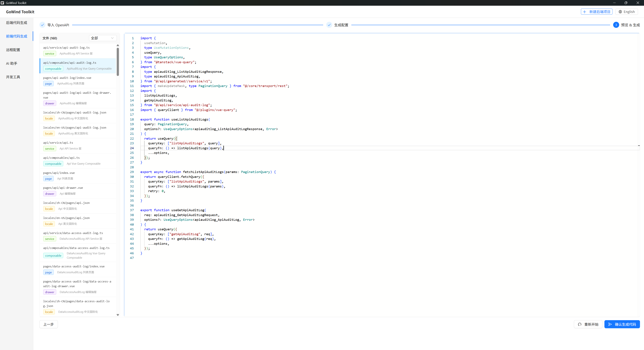Click the step 3 circle for 预览 & 生成
This screenshot has height=350, width=644.
616,25
